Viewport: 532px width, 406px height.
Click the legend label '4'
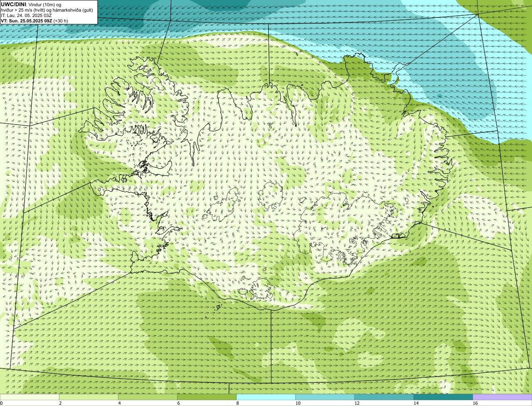click(119, 403)
